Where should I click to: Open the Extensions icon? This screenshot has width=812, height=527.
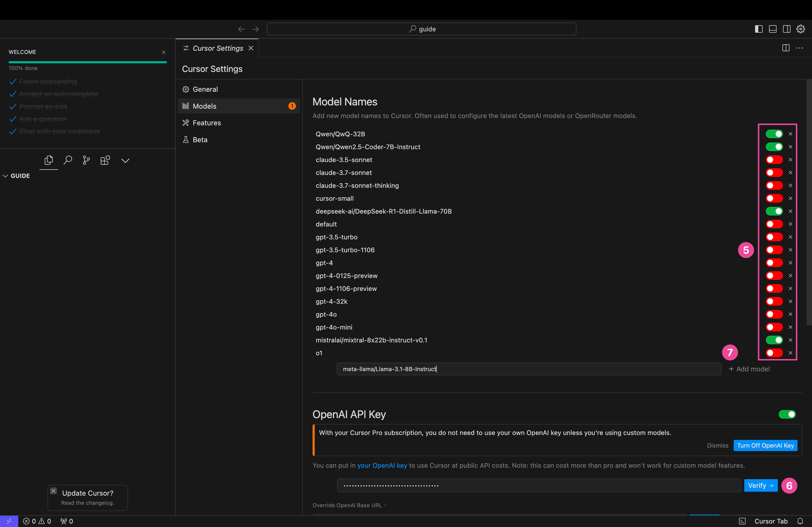(105, 160)
